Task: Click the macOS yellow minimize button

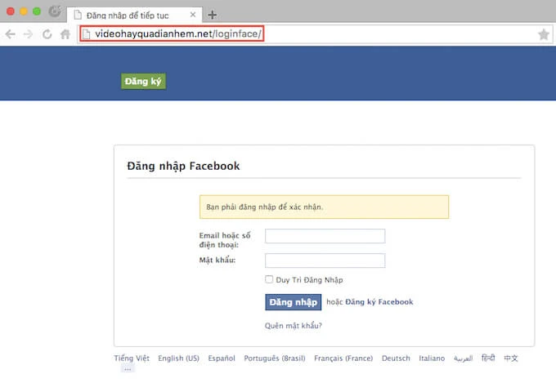Action: [24, 11]
